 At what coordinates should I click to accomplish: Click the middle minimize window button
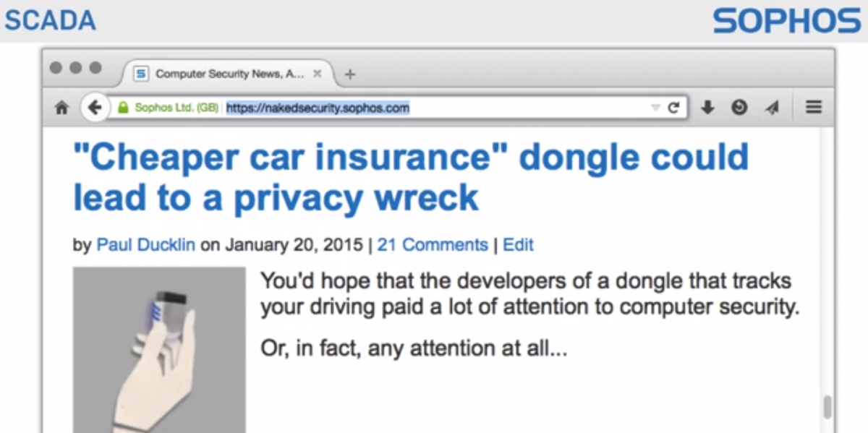tap(76, 67)
